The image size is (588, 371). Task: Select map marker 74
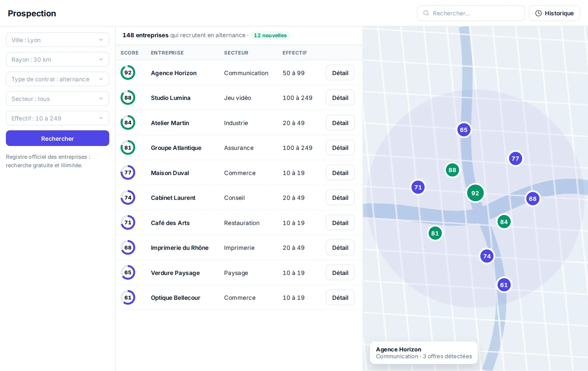(x=487, y=256)
